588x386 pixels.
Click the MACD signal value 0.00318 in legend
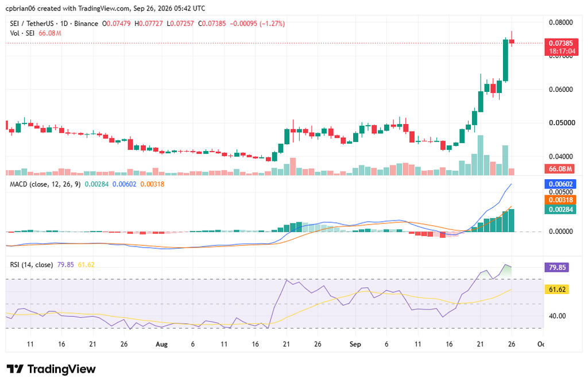[152, 184]
